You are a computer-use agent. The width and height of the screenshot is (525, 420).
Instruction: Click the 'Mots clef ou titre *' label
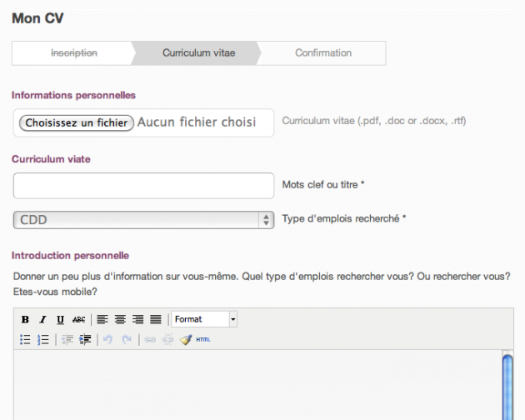click(323, 185)
